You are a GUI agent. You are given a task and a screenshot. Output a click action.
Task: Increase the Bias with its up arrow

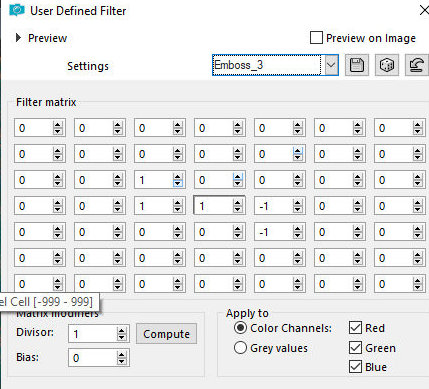coord(122,355)
